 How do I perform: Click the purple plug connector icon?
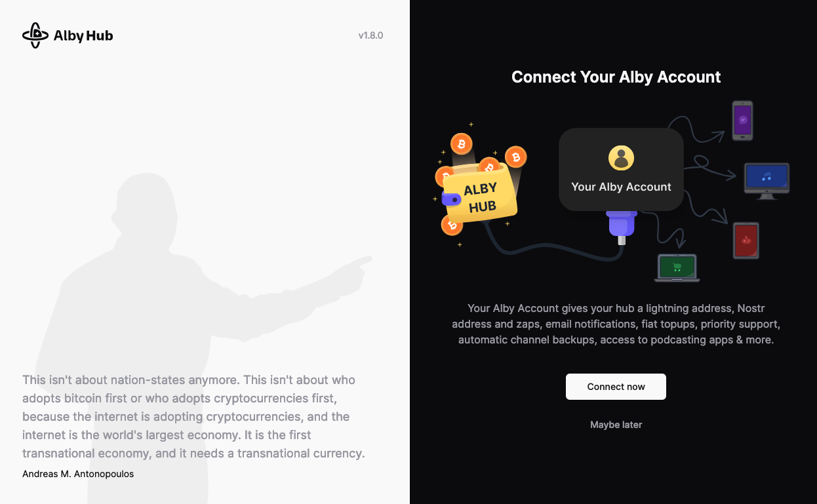[x=622, y=224]
